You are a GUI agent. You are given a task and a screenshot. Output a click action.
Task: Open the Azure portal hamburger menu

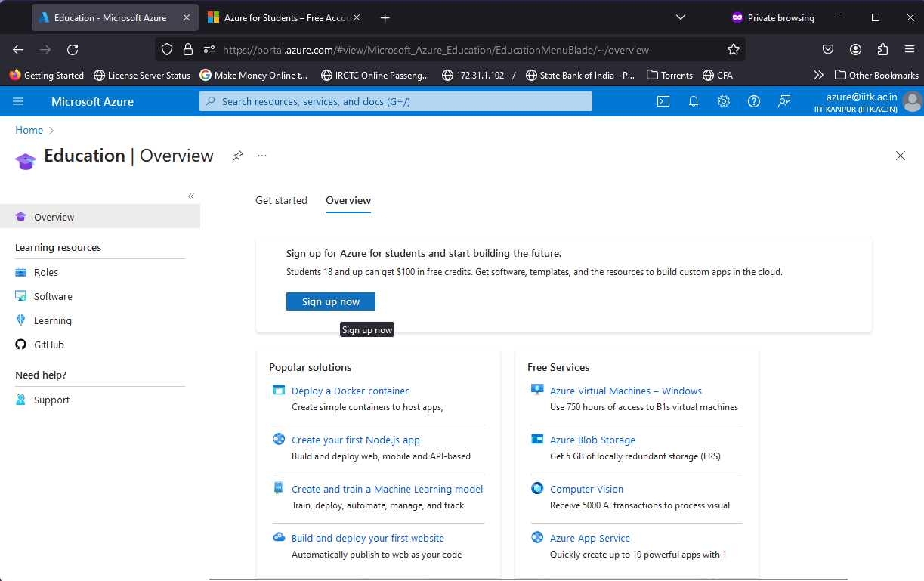[19, 101]
